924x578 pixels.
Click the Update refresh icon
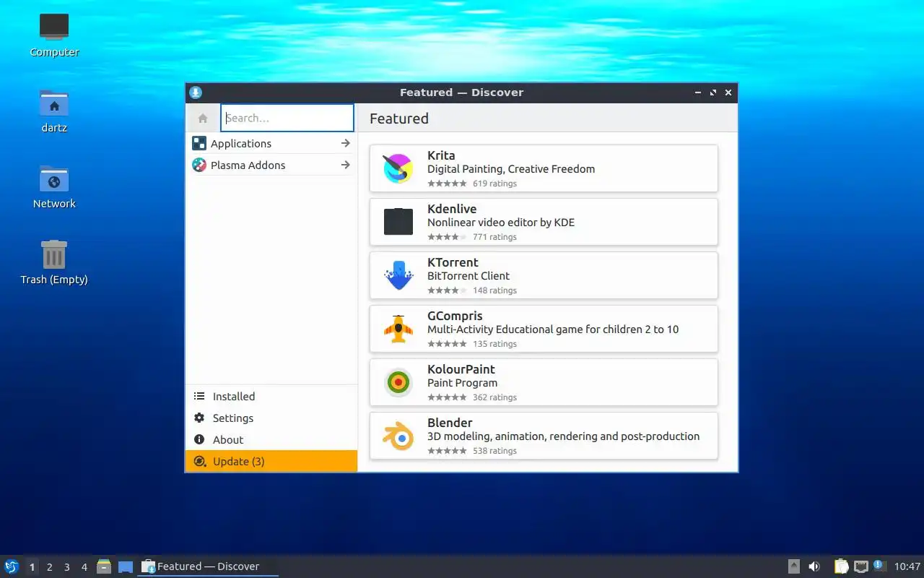(199, 461)
